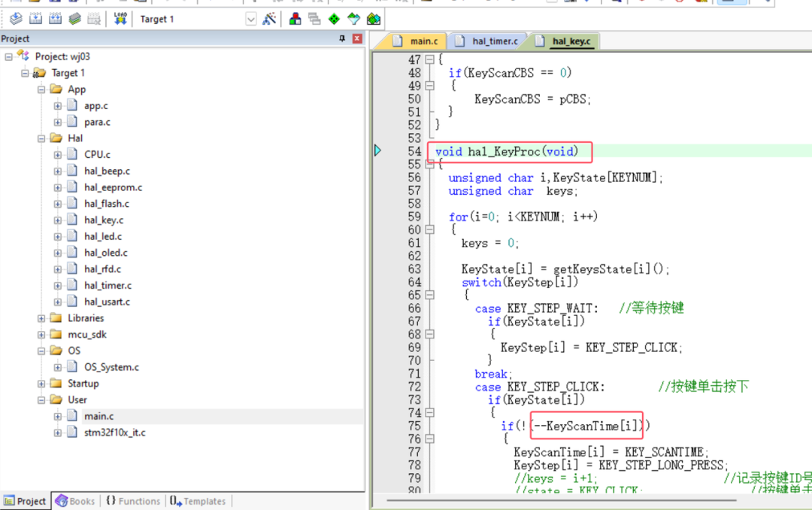Click 'break;' on line 71

pyautogui.click(x=493, y=374)
